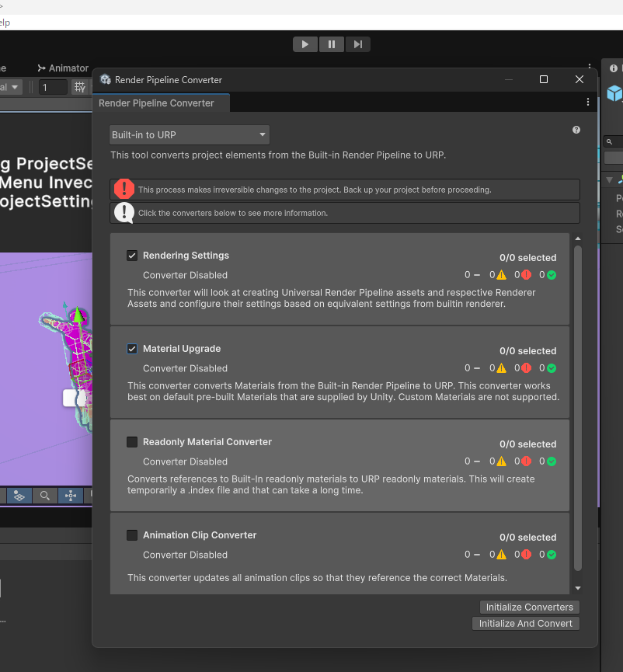Open the Built-in to URP dropdown
This screenshot has width=623, height=672.
click(189, 135)
